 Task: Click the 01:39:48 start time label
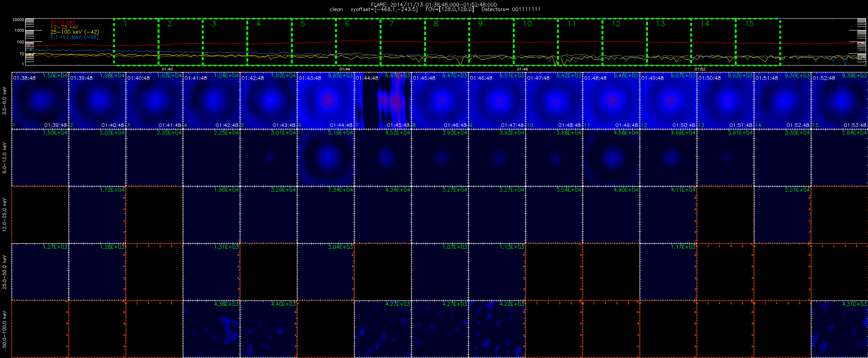tap(81, 78)
